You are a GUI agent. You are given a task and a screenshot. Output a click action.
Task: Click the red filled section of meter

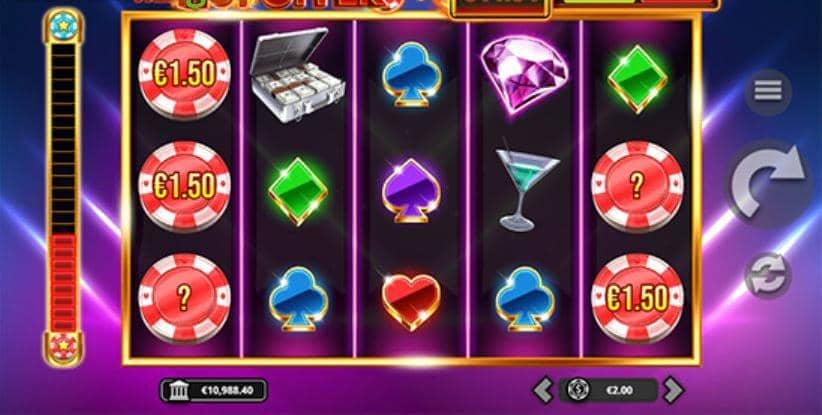click(x=64, y=282)
